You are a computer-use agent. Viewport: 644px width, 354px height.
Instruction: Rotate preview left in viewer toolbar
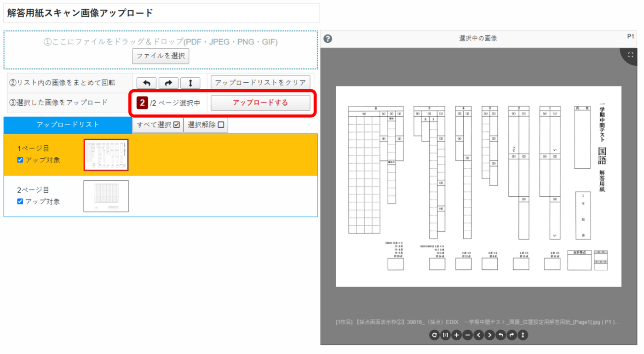(x=500, y=335)
